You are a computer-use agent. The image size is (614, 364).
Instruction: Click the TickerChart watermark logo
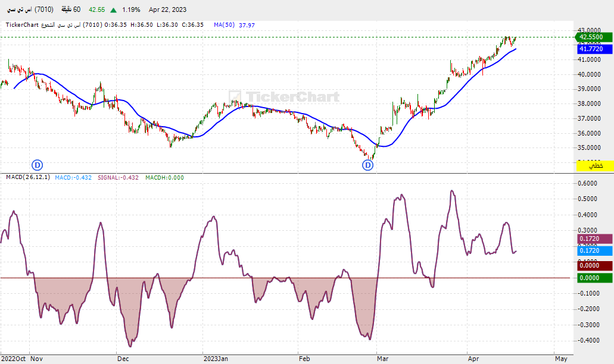coord(284,96)
